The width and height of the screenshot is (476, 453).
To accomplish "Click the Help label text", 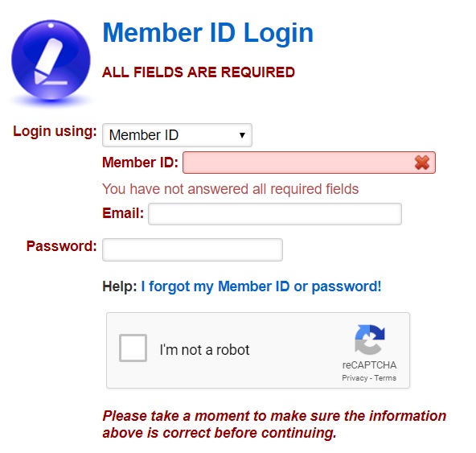I will point(120,286).
